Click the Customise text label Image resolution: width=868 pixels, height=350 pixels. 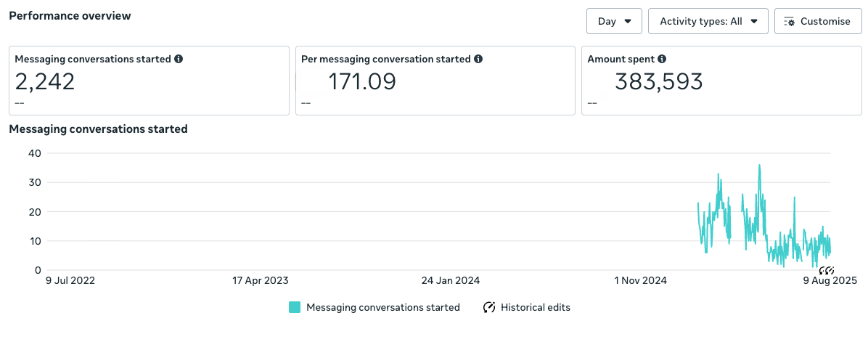click(x=825, y=21)
